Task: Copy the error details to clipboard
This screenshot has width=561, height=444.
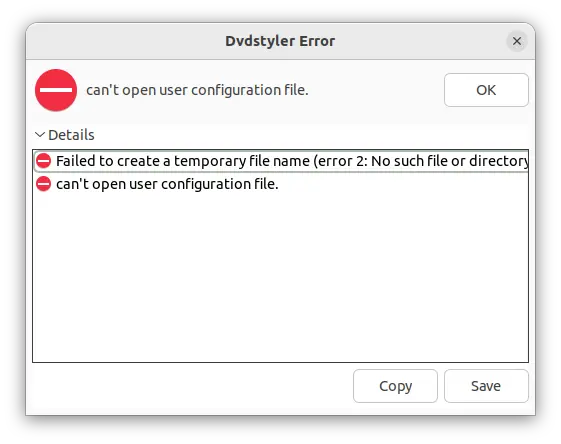Action: pos(395,386)
